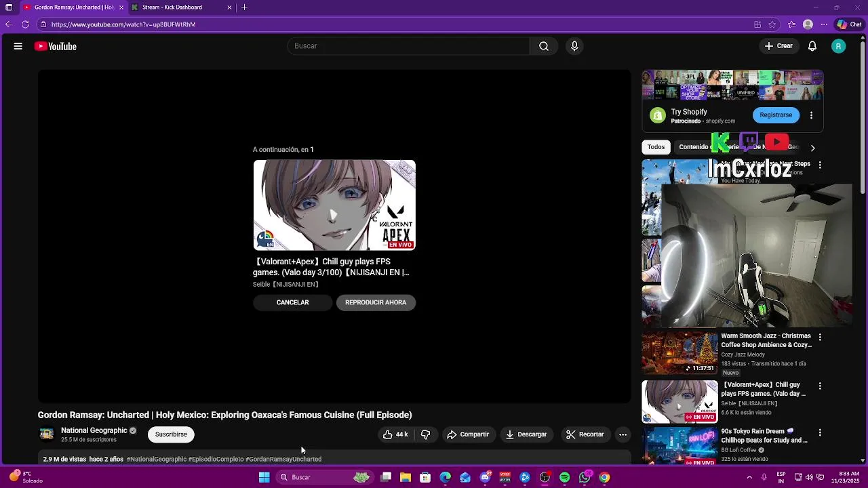Click the YouTube Buscar search field
The height and width of the screenshot is (488, 868).
click(x=408, y=46)
